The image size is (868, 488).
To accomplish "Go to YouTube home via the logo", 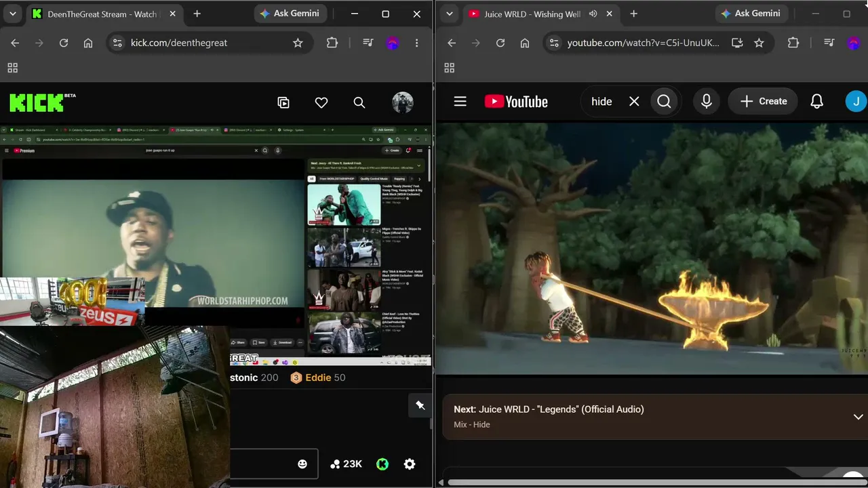I will (516, 102).
